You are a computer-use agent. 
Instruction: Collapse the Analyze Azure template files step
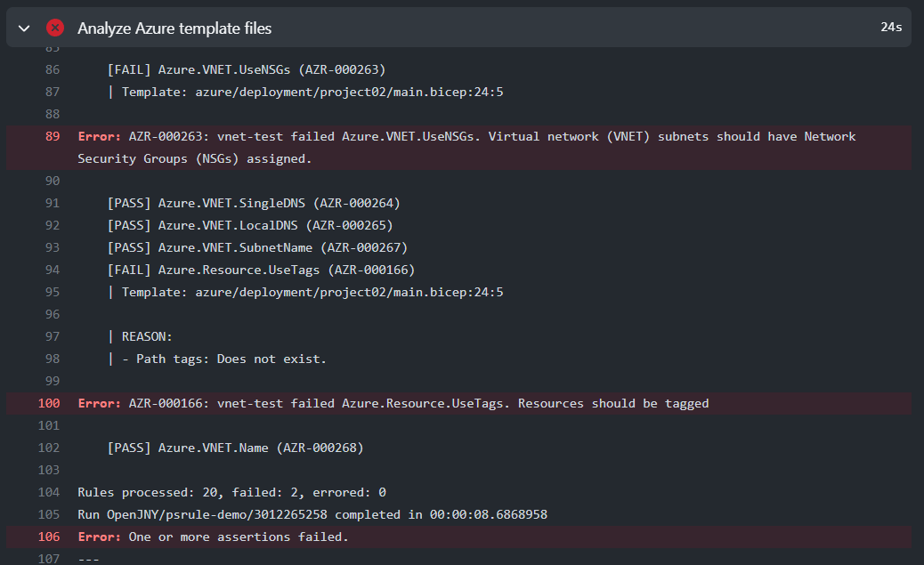[x=24, y=28]
